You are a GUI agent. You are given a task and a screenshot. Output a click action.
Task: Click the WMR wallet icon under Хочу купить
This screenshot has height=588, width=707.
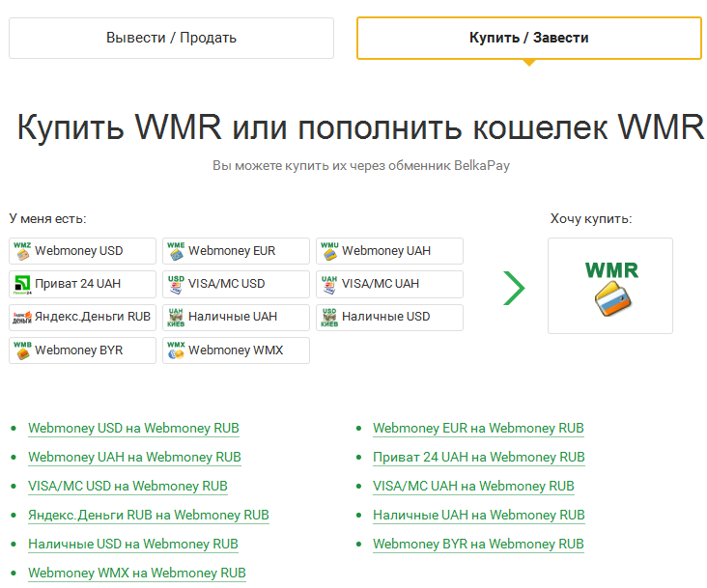611,289
